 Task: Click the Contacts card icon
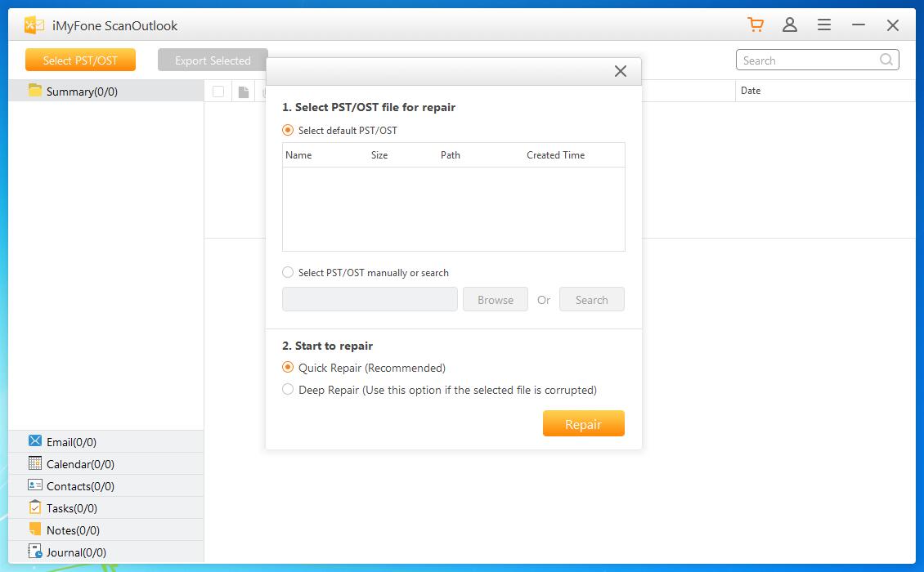pyautogui.click(x=35, y=485)
